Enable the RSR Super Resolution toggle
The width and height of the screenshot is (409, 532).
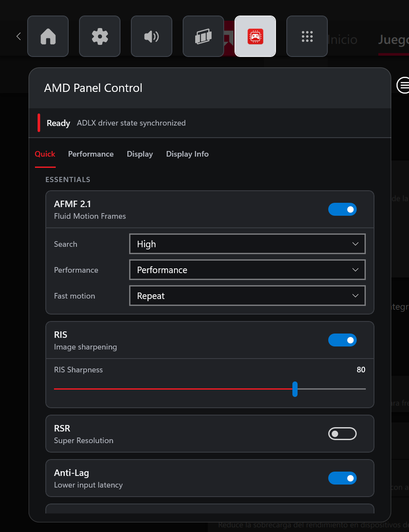click(342, 434)
